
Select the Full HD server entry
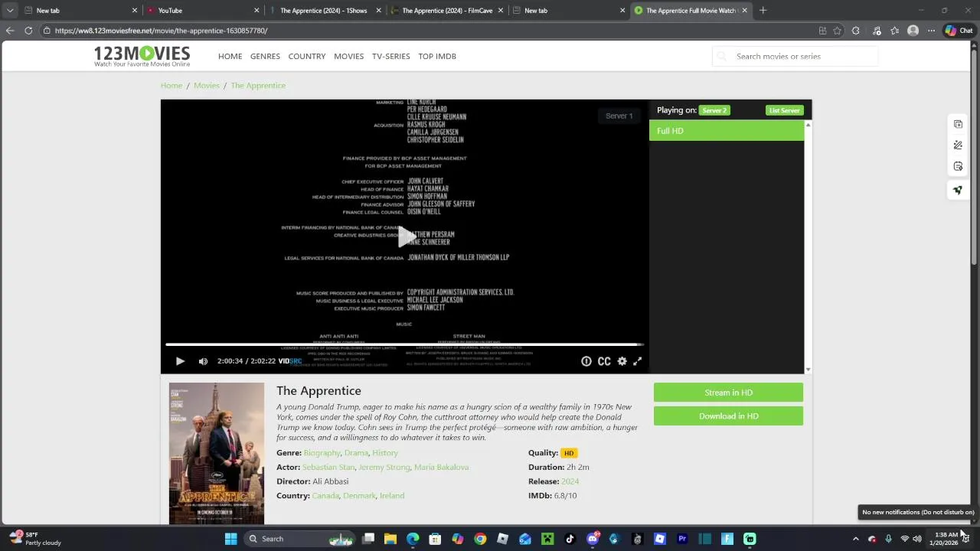(727, 131)
